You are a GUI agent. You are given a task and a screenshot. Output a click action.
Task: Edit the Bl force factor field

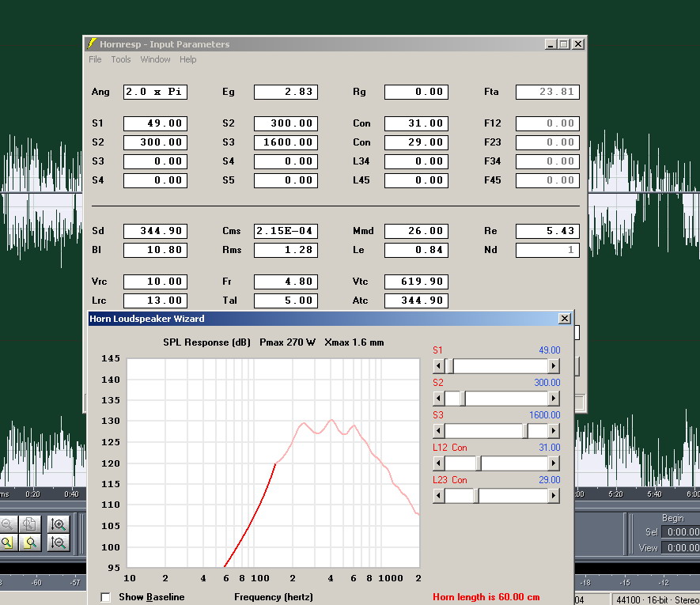click(x=155, y=250)
